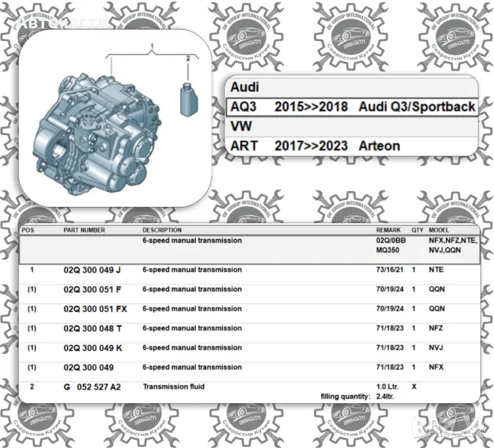This screenshot has width=494, height=448.
Task: Click model code NFX in last gearbox row
Action: (436, 367)
